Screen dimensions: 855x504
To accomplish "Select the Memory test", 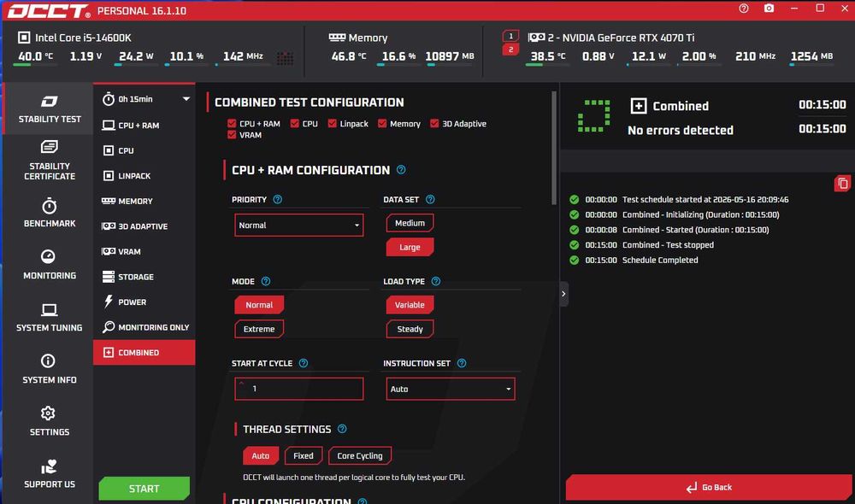I will click(144, 201).
